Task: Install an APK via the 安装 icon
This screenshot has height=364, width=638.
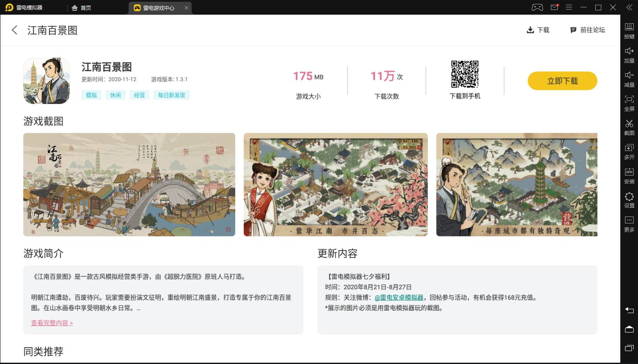Action: [x=629, y=175]
